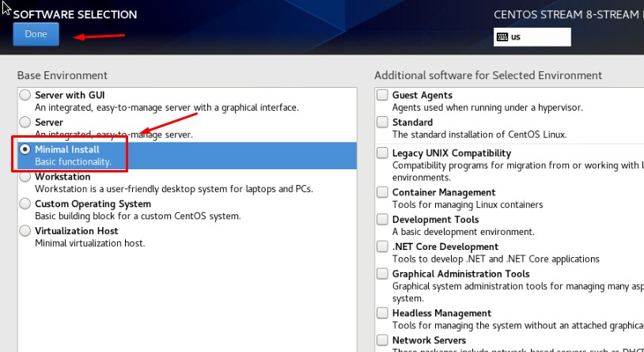
Task: Tick Graphical Administration Tools checkbox
Action: pos(383,274)
